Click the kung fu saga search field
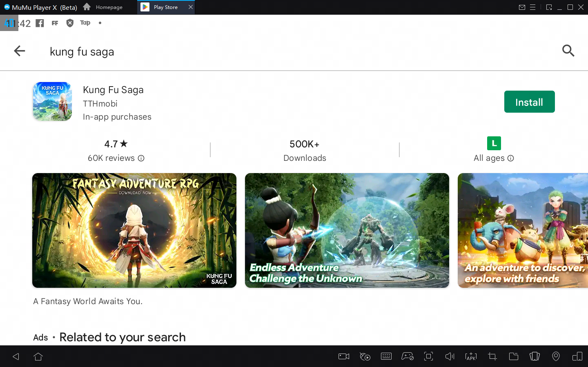 [x=82, y=52]
